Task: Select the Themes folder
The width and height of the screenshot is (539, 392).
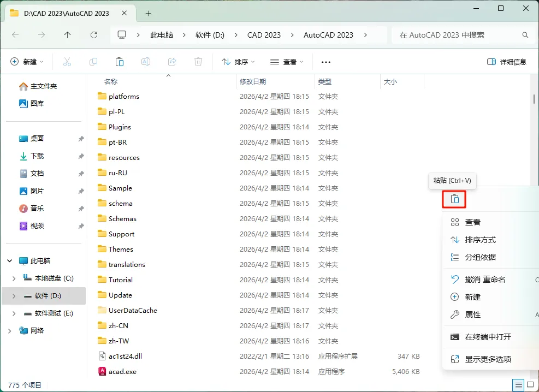Action: click(116, 250)
